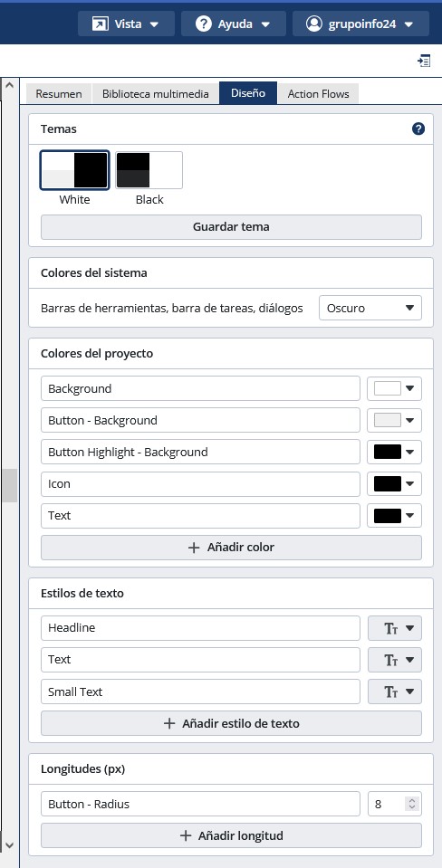Open Button Highlight - Background color swatch
This screenshot has height=868, width=442.
394,452
